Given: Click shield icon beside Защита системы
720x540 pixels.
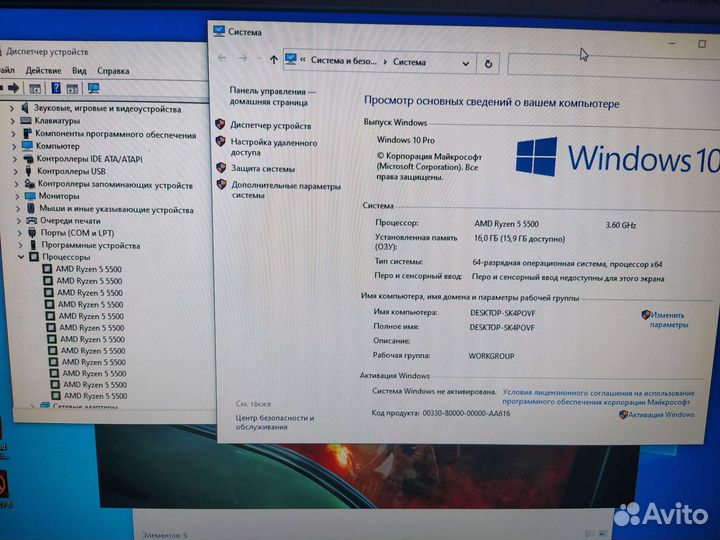Looking at the screenshot, I should [x=221, y=168].
